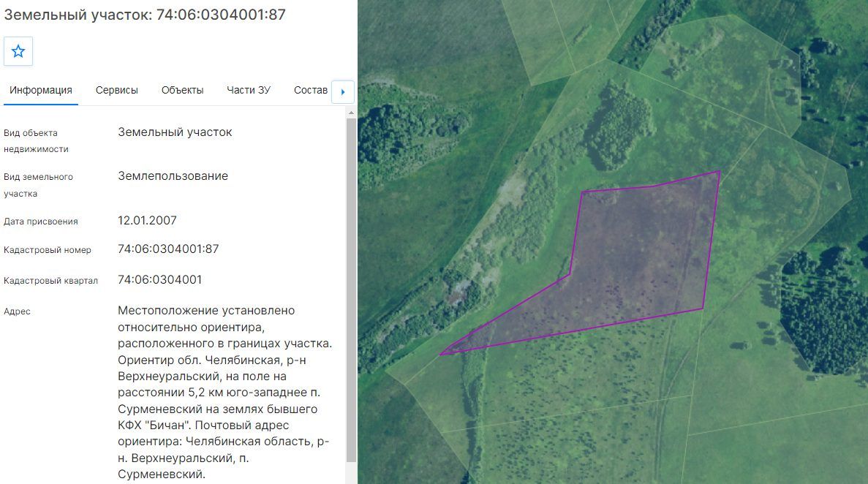The image size is (868, 484).
Task: Select cadastral quarter value 74:06:0304001
Action: 160,280
